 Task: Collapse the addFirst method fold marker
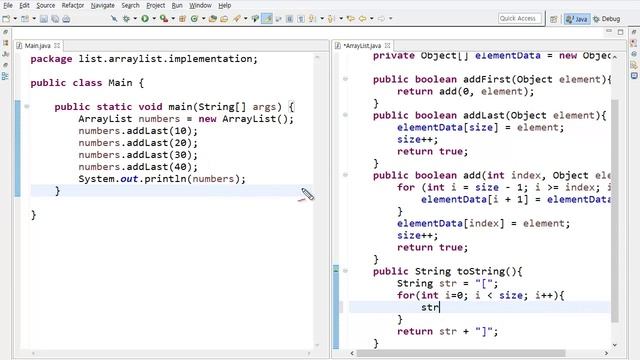(345, 79)
